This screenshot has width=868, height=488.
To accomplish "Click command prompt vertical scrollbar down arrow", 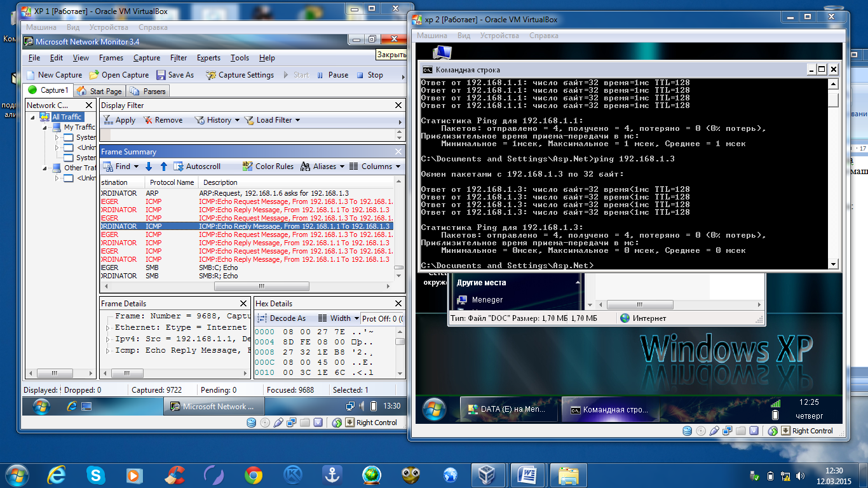I will (x=833, y=264).
